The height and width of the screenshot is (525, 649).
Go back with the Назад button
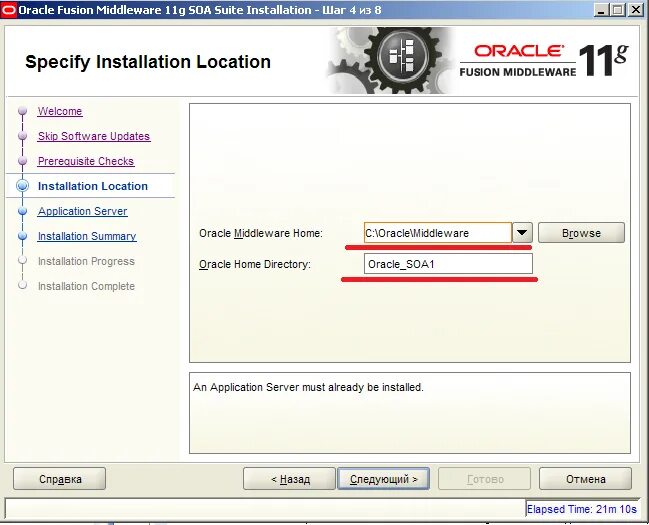(289, 479)
